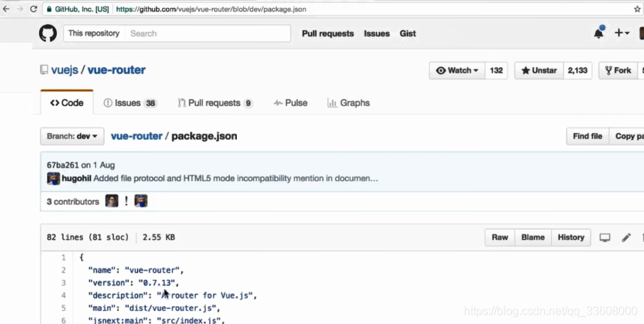Open the vue-router repository title link
The image size is (644, 324).
116,70
